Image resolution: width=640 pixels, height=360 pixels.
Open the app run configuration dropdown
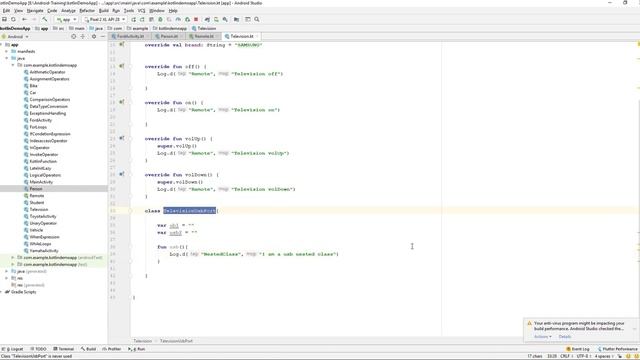pyautogui.click(x=66, y=19)
